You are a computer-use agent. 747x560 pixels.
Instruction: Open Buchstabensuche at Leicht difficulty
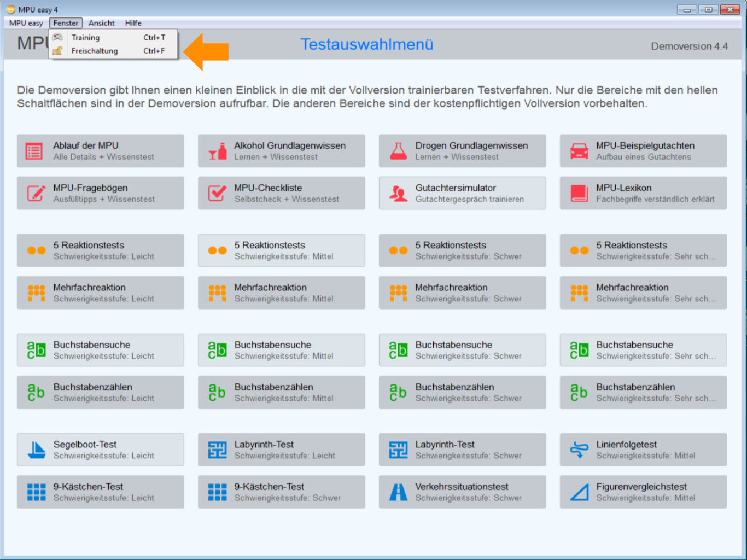(101, 350)
